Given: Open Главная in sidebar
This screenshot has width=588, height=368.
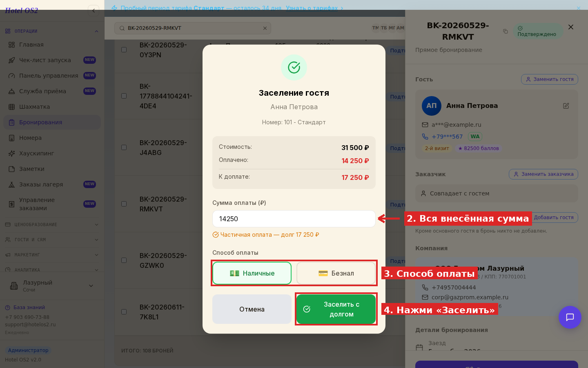Looking at the screenshot, I should 52,45.
